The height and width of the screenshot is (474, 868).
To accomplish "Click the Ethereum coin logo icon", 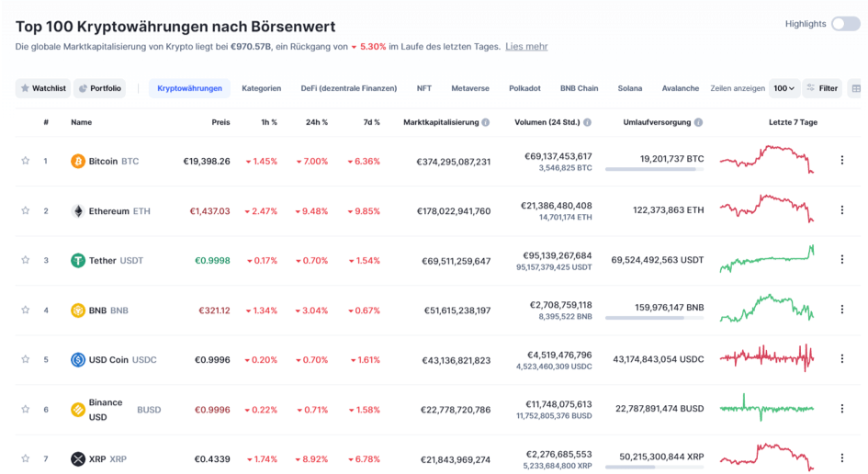I will (78, 211).
